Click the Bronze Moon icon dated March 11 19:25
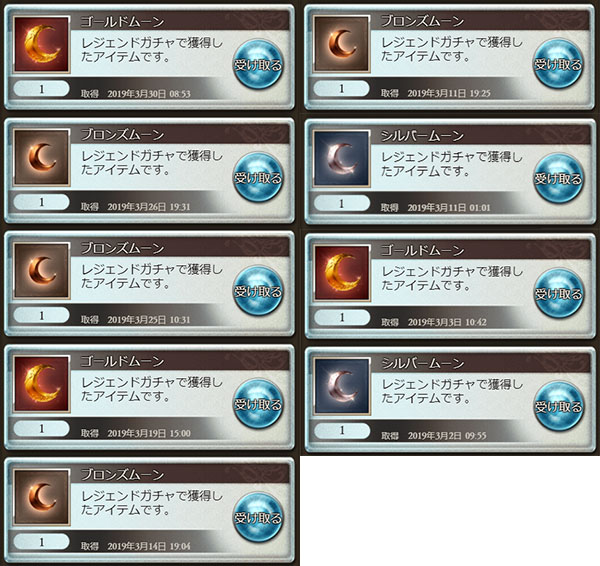The height and width of the screenshot is (566, 600). coord(342,44)
